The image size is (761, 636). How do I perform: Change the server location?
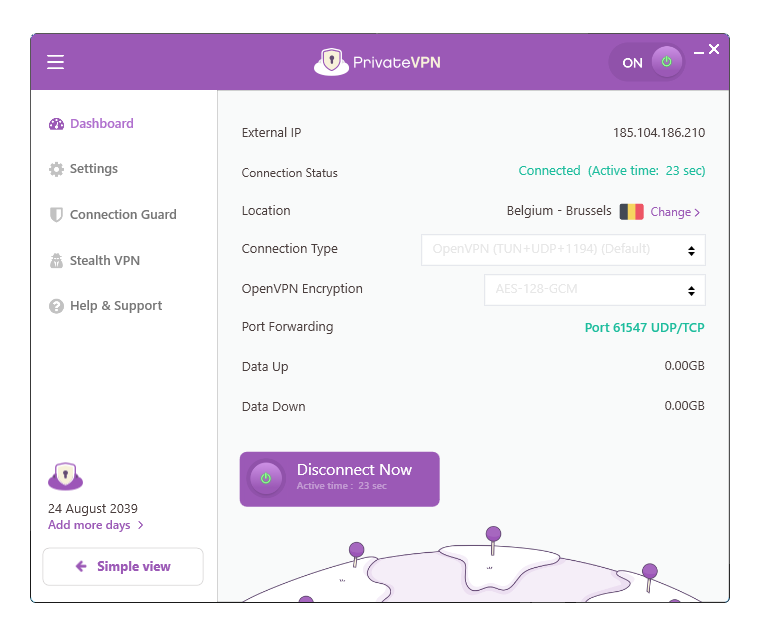675,212
